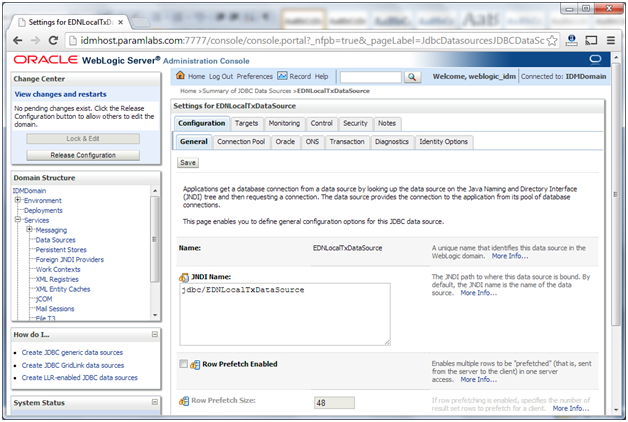
Task: Select Persistent Stores tree item
Action: click(61, 250)
